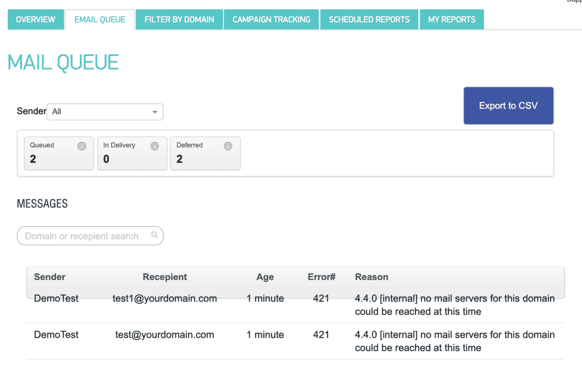Screen dimensions: 582x392
Task: Click the Deferred counter card
Action: tap(206, 154)
